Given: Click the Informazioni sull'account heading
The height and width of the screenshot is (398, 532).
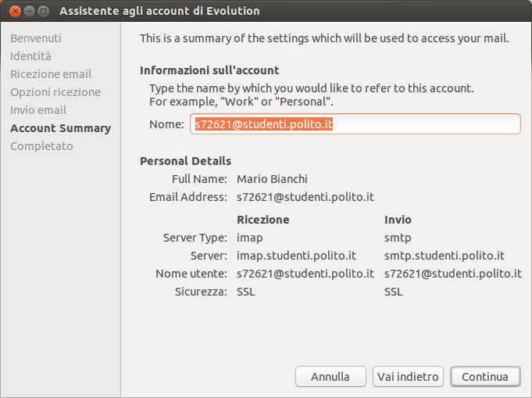Looking at the screenshot, I should pyautogui.click(x=209, y=70).
